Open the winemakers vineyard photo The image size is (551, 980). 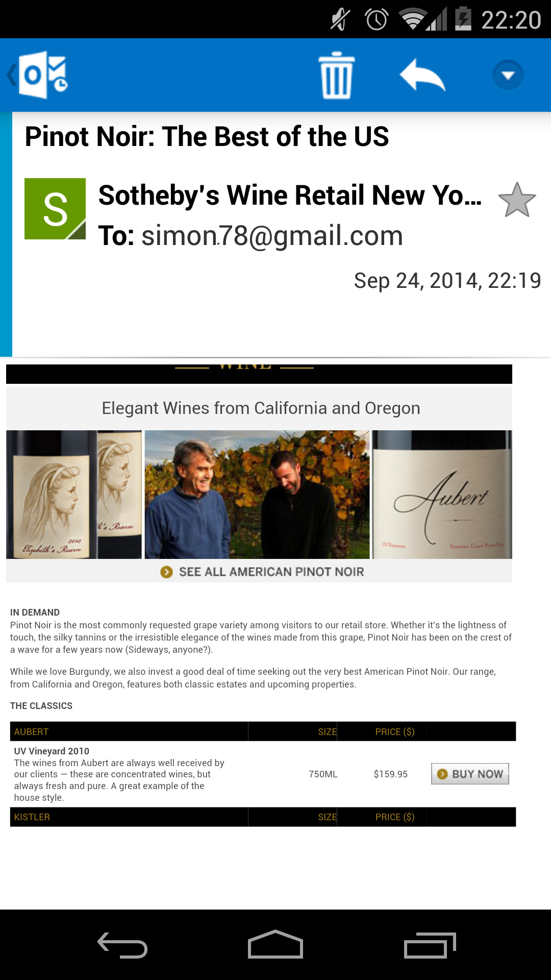(x=257, y=495)
